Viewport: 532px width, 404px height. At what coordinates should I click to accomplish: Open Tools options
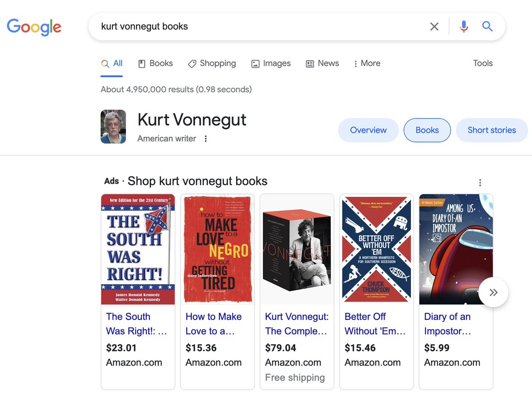(483, 63)
